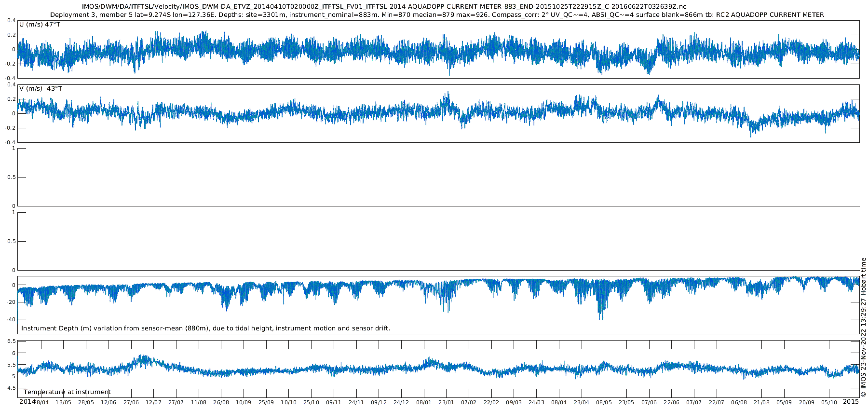
Task: Select the '08/01' date tick label
Action: (x=424, y=402)
